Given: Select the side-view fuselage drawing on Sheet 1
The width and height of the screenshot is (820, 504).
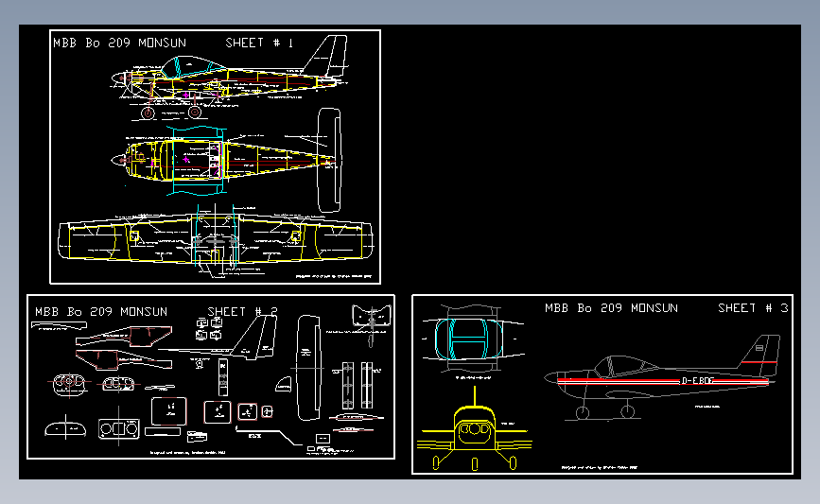Looking at the screenshot, I should click(x=230, y=78).
